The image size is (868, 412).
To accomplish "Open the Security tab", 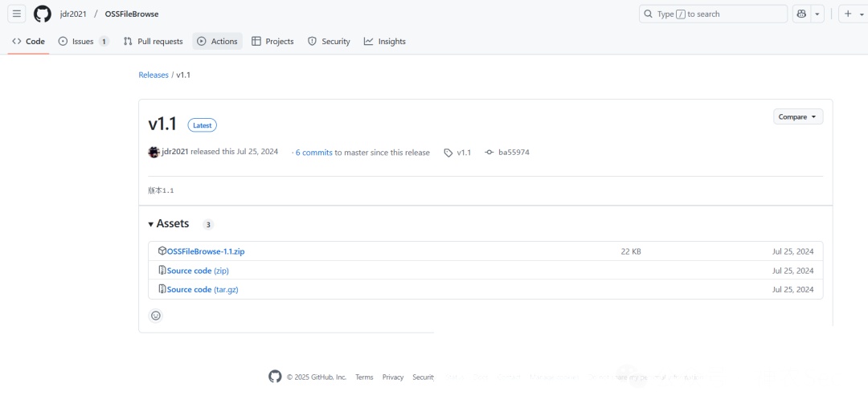I will click(x=329, y=41).
